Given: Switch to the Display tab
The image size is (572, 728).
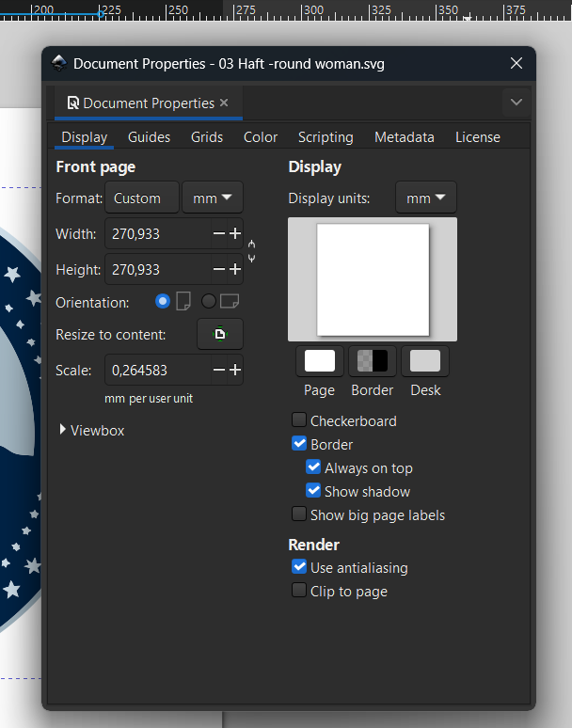Looking at the screenshot, I should click(x=84, y=137).
